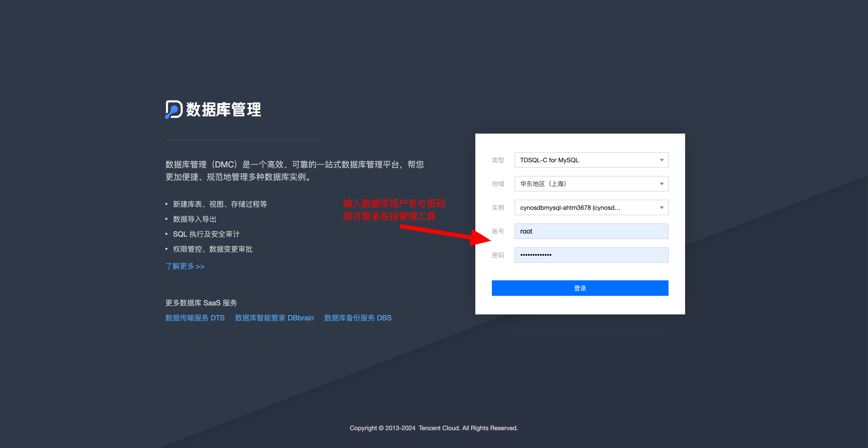Click the 数据库管理 title text
This screenshot has width=868, height=448.
pos(224,110)
